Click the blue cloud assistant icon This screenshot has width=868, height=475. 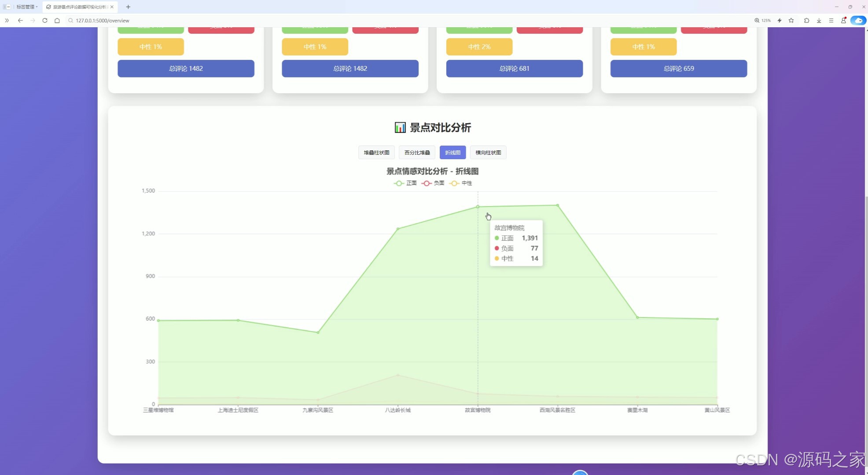tap(858, 20)
